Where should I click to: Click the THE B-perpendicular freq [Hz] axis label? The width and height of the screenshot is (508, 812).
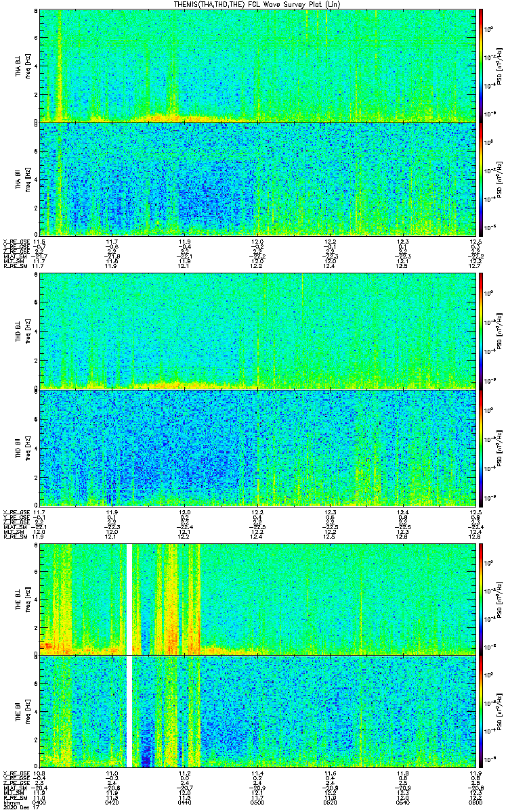(28, 599)
